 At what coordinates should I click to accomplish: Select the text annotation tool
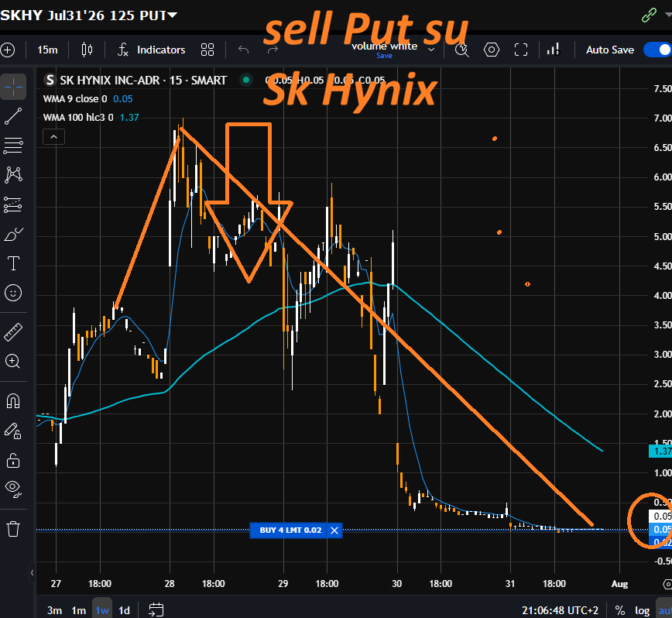(13, 263)
